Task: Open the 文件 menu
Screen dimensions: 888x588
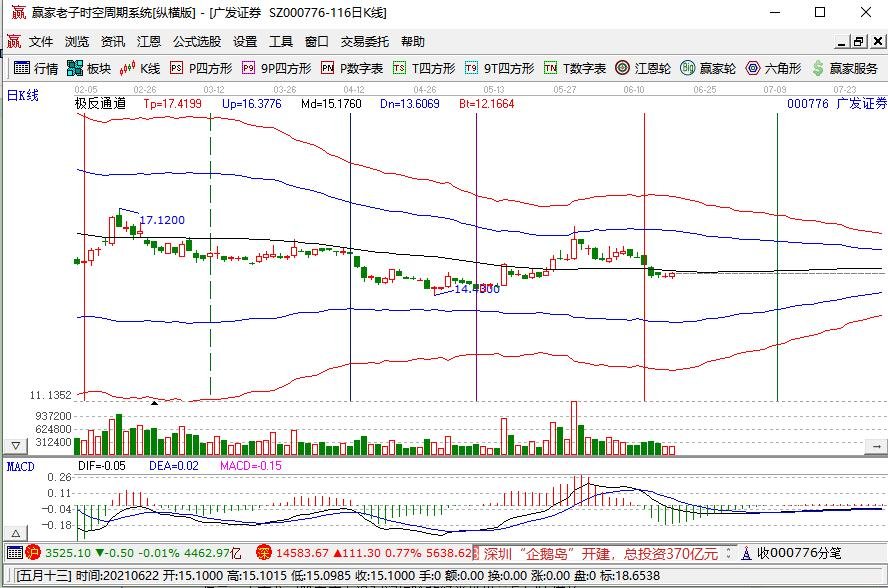Action: [41, 41]
